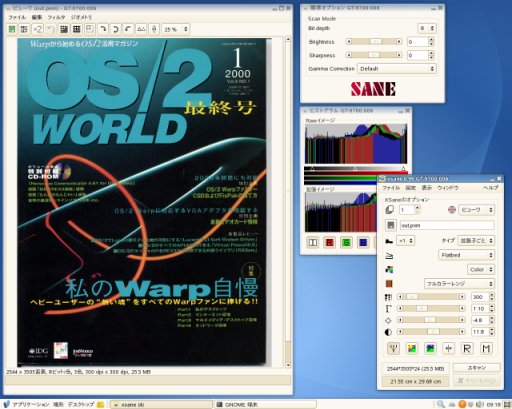The width and height of the screenshot is (512, 409).
Task: Open the Color scan mode dropdown
Action: click(481, 269)
